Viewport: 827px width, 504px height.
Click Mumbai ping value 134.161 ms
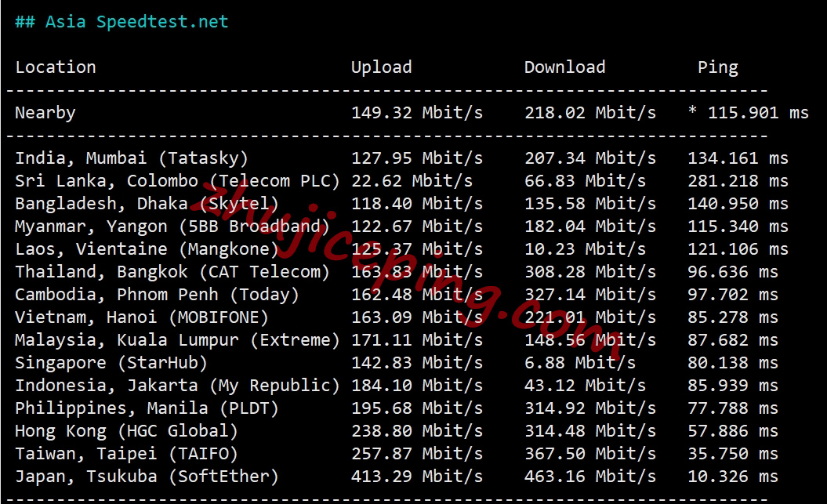(738, 158)
